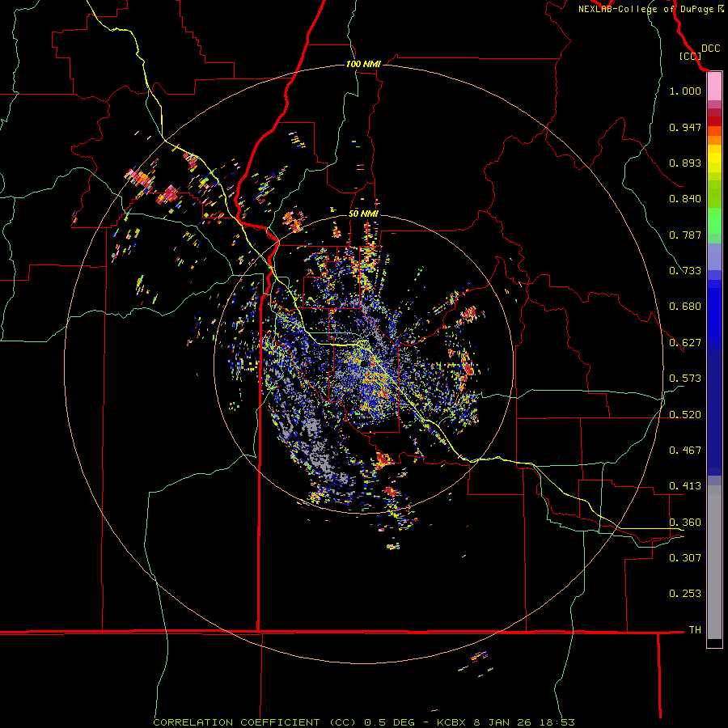Viewport: 728px width, 728px height.
Task: Click the 0.413 scale value
Action: point(685,486)
